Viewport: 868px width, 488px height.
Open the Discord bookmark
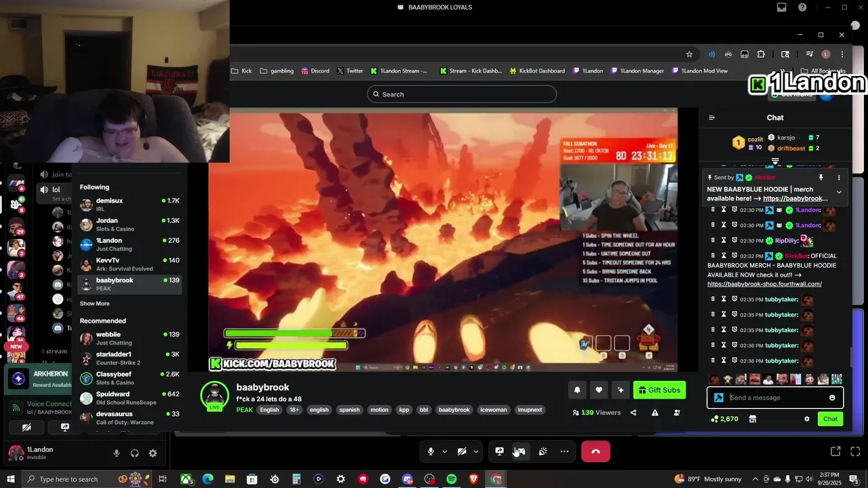[315, 70]
